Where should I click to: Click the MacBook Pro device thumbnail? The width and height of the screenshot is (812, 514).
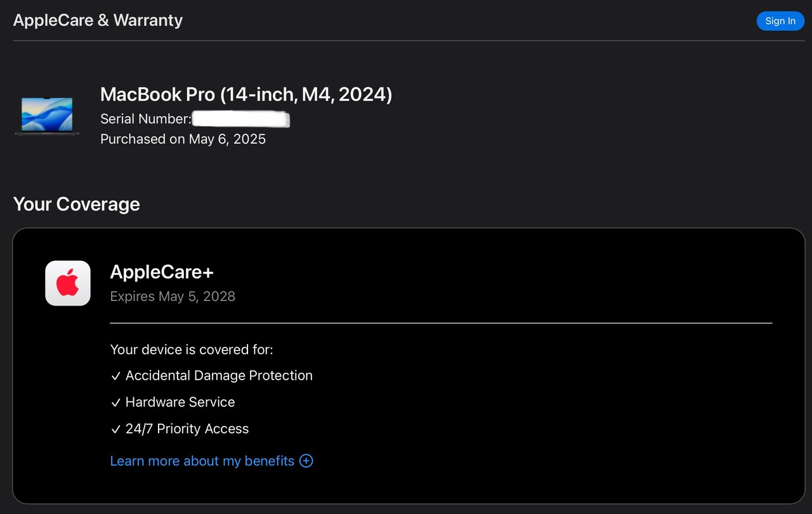pyautogui.click(x=47, y=115)
